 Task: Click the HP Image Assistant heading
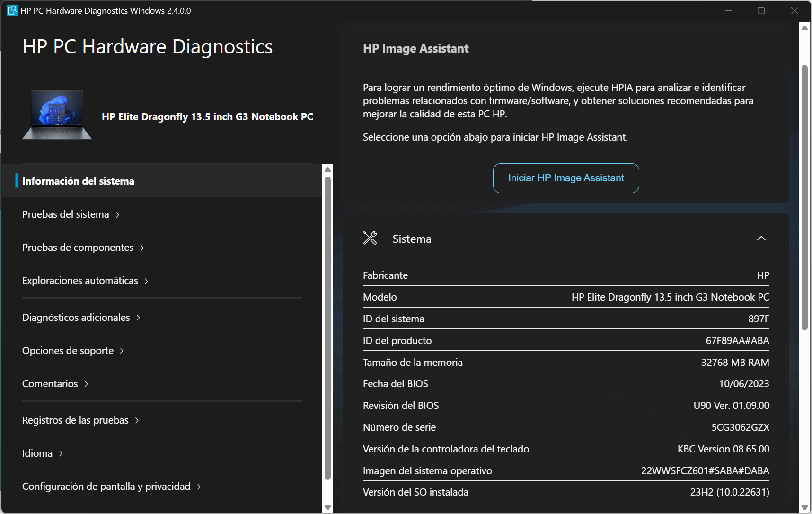click(415, 48)
